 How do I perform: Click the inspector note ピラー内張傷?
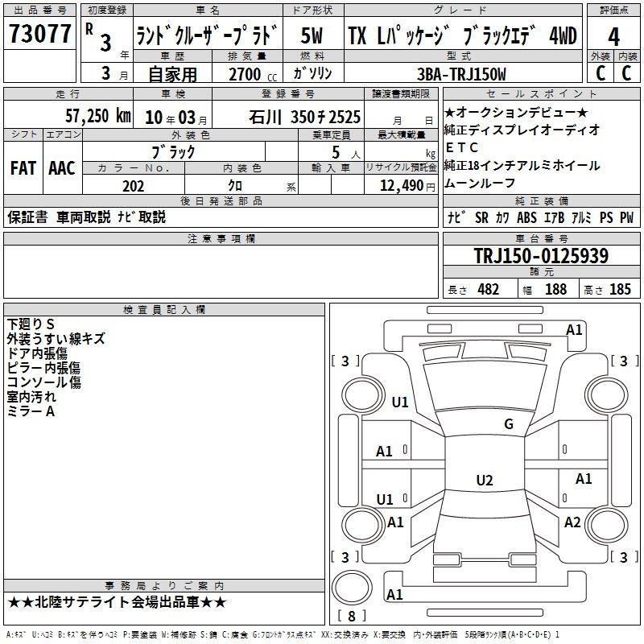43,368
